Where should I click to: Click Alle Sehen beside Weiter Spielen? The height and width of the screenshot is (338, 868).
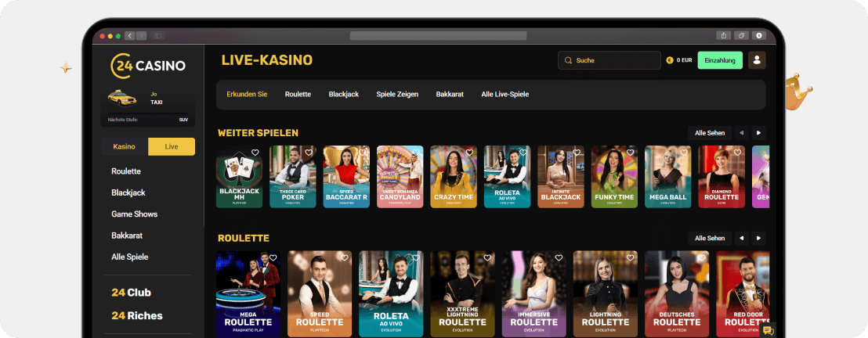pos(710,133)
